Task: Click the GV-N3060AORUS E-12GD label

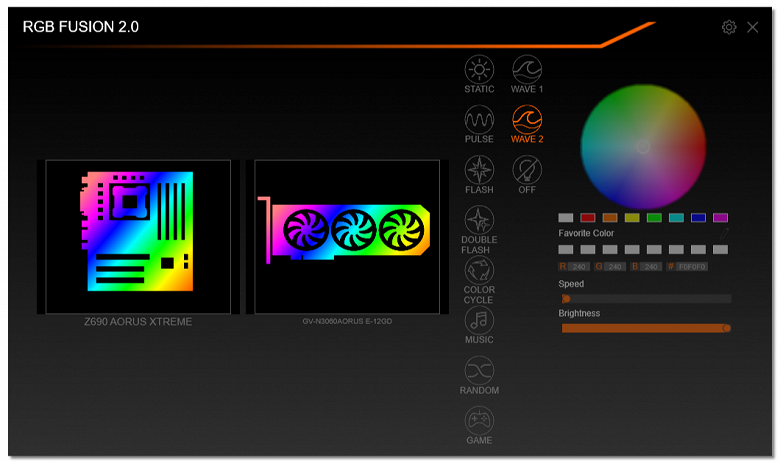Action: 347,321
